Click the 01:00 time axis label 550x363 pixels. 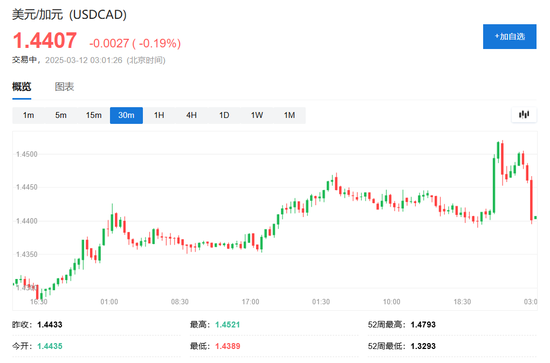coord(109,302)
